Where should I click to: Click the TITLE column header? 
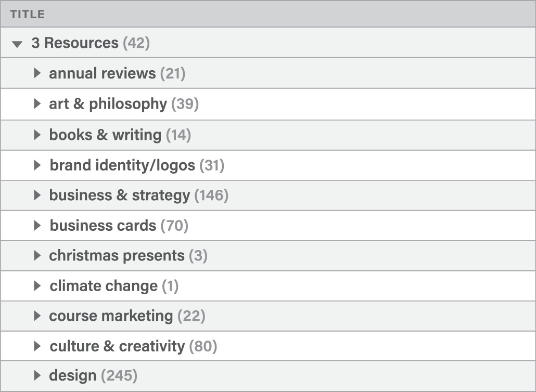point(28,15)
